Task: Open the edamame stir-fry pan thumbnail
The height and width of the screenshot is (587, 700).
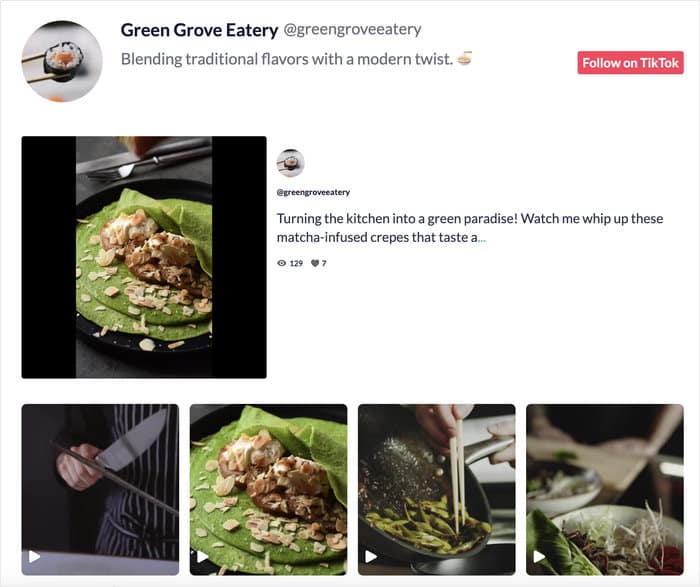Action: 437,489
